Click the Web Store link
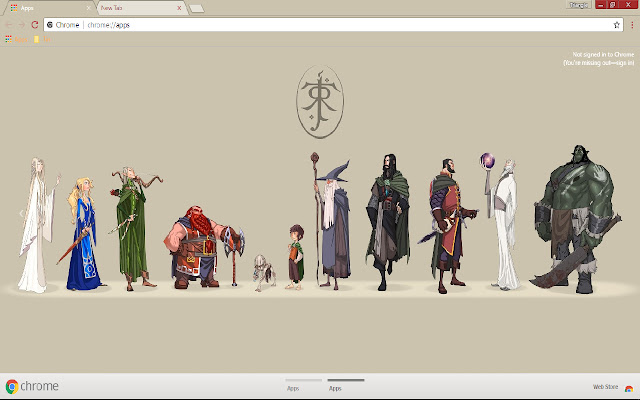The height and width of the screenshot is (400, 640). click(605, 387)
